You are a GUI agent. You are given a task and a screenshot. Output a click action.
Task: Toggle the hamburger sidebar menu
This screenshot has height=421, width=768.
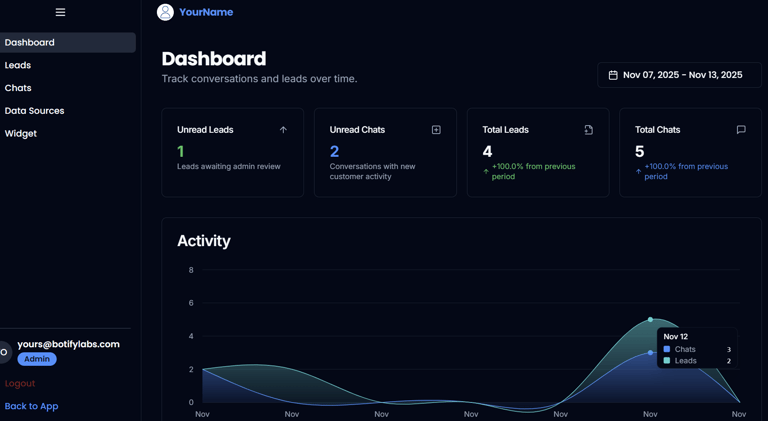point(60,12)
